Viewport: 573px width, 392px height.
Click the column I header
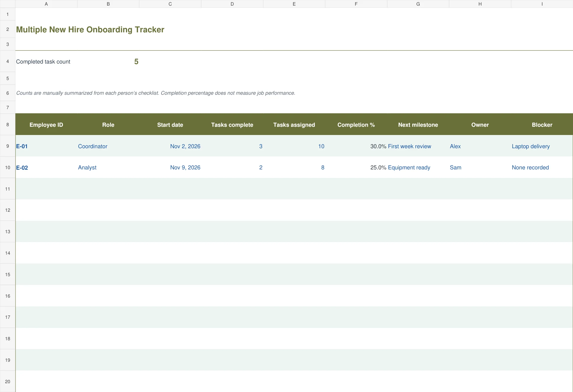(542, 4)
